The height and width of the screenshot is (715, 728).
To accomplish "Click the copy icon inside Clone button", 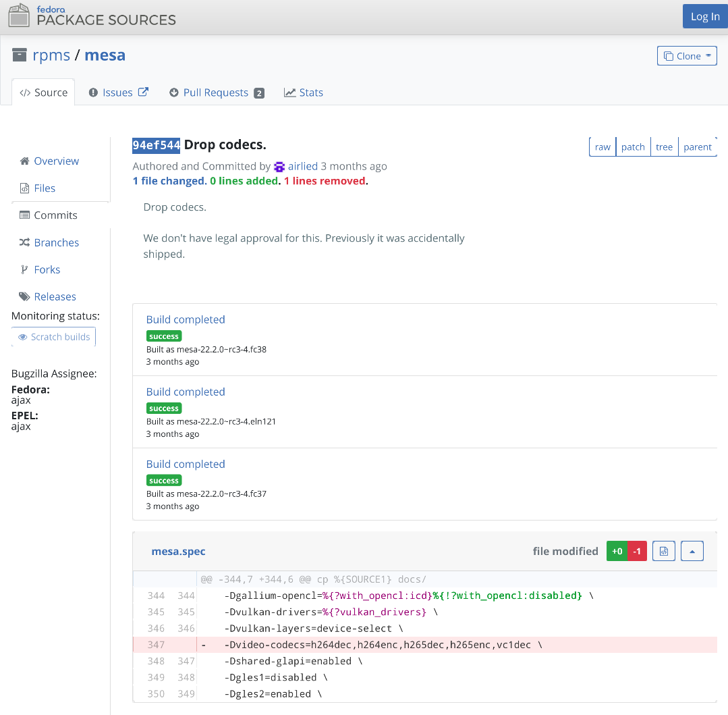I will coord(669,56).
